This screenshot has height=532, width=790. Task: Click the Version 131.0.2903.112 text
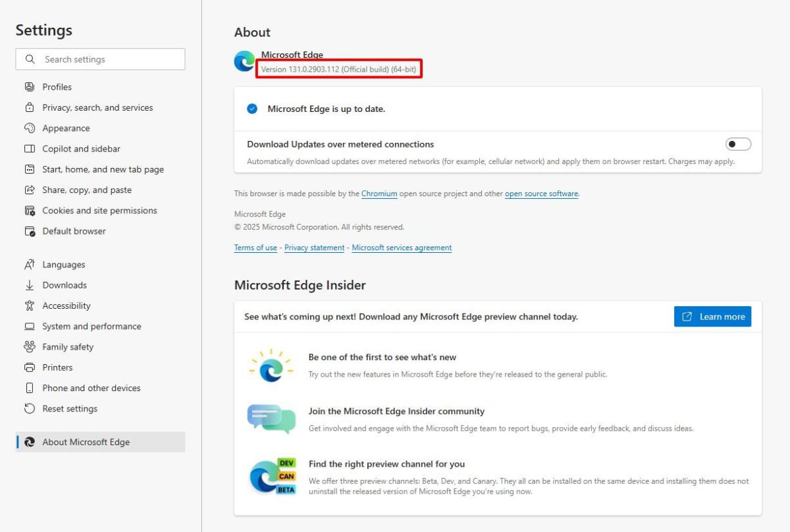339,69
